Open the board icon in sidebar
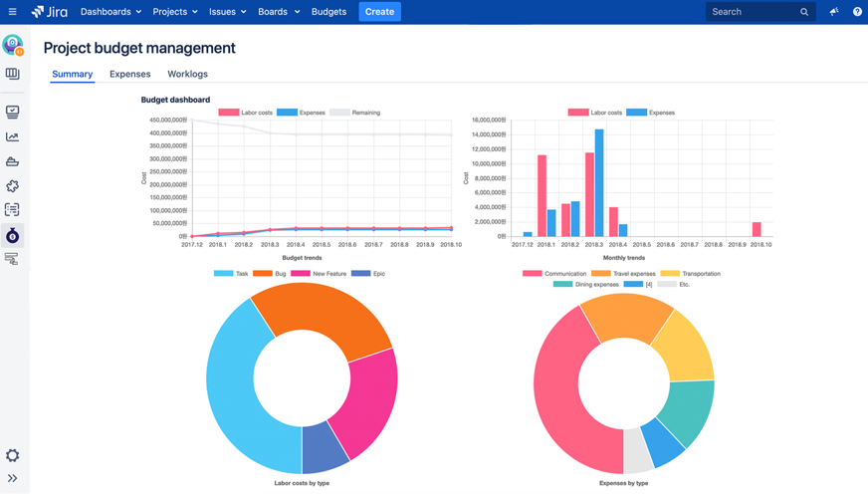 pos(12,74)
